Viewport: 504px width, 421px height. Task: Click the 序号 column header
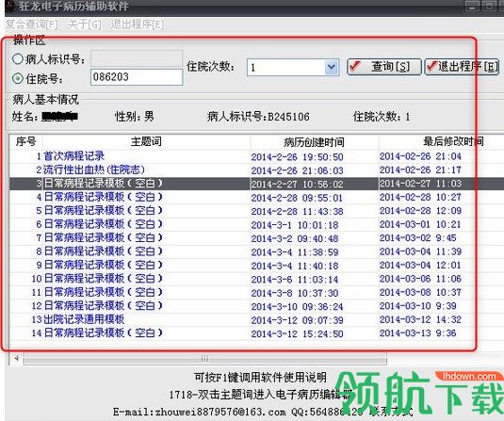tap(25, 141)
